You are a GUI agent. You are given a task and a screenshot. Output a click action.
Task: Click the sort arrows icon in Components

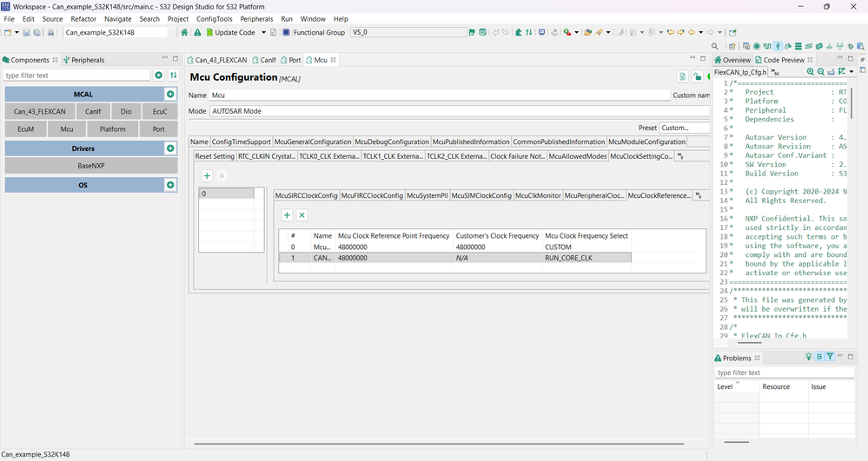point(173,76)
